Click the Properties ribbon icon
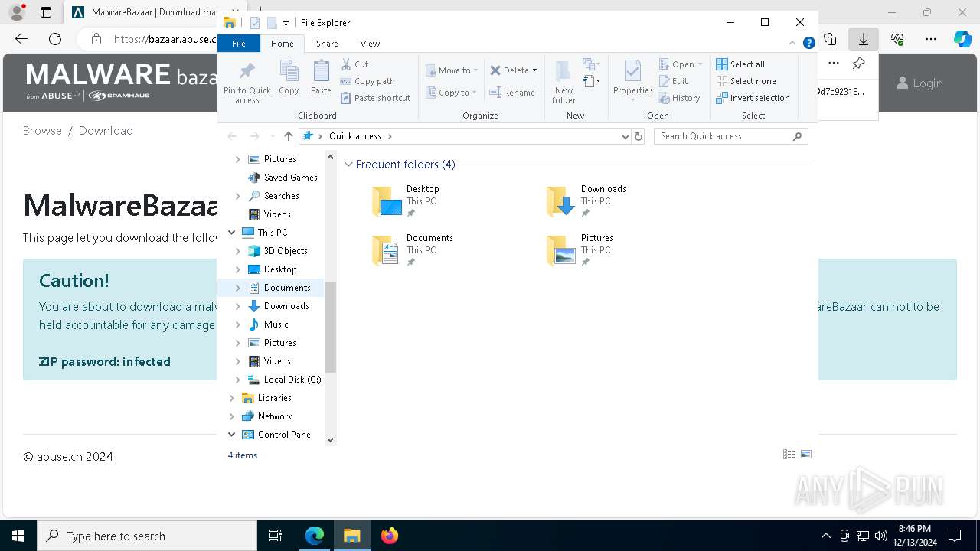This screenshot has height=551, width=980. pyautogui.click(x=632, y=71)
